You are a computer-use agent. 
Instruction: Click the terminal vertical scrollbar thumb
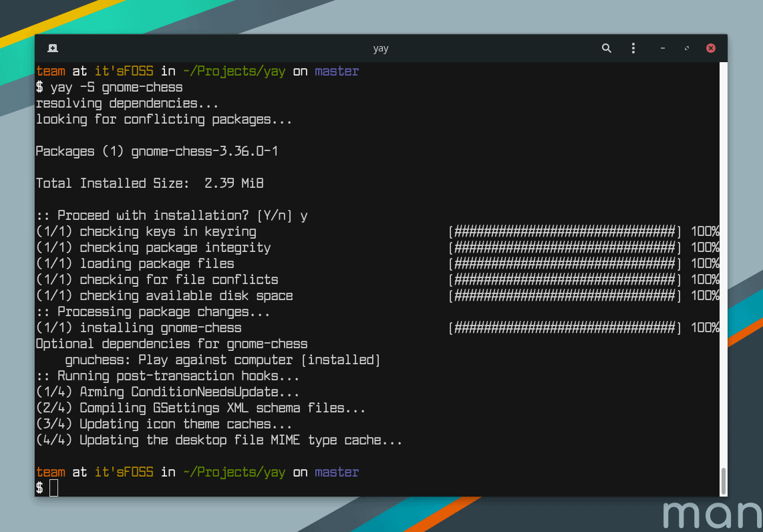[x=723, y=479]
